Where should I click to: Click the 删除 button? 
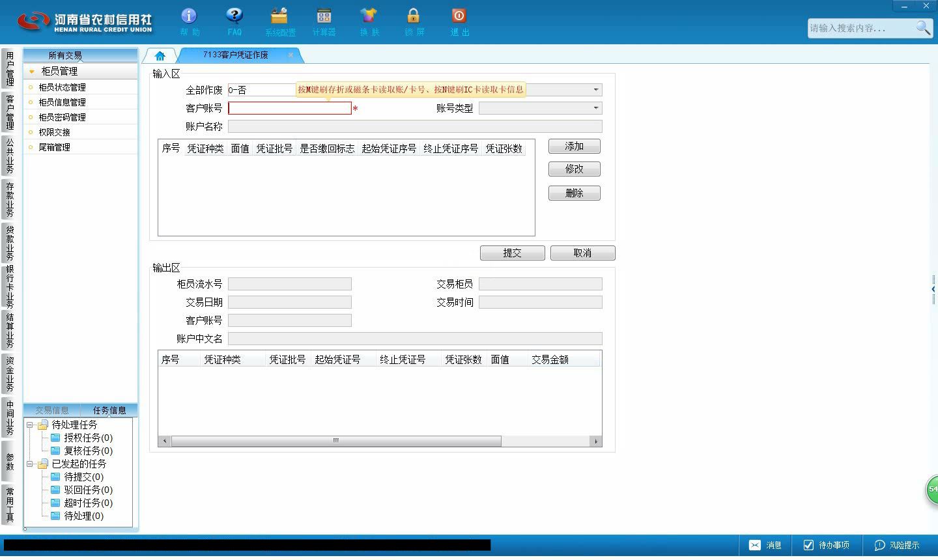click(574, 193)
